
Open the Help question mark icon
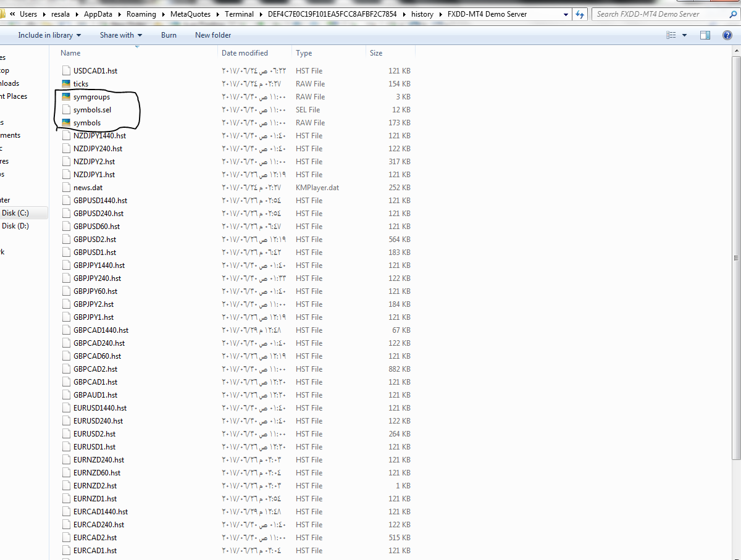pos(727,35)
